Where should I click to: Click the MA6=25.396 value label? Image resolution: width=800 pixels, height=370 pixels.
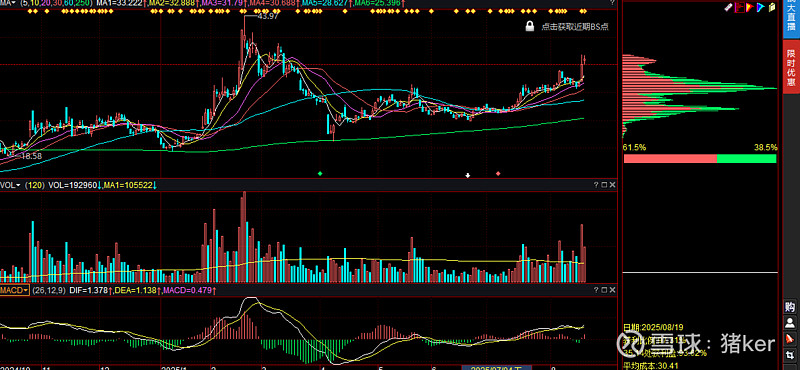pos(377,4)
